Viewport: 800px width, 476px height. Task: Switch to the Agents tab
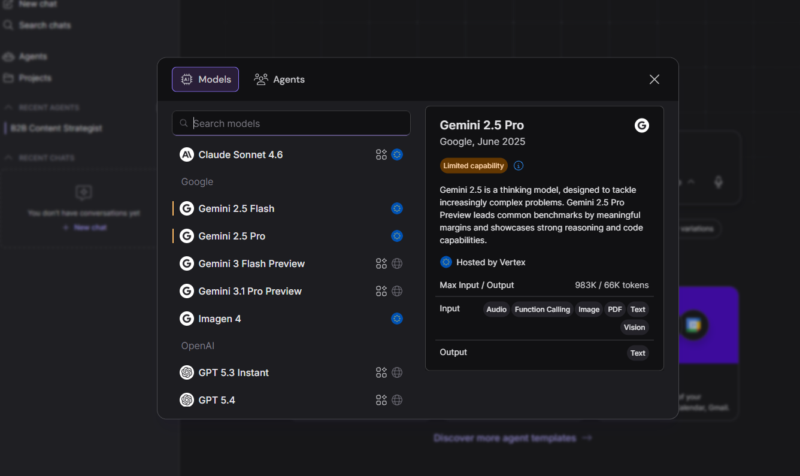(280, 80)
